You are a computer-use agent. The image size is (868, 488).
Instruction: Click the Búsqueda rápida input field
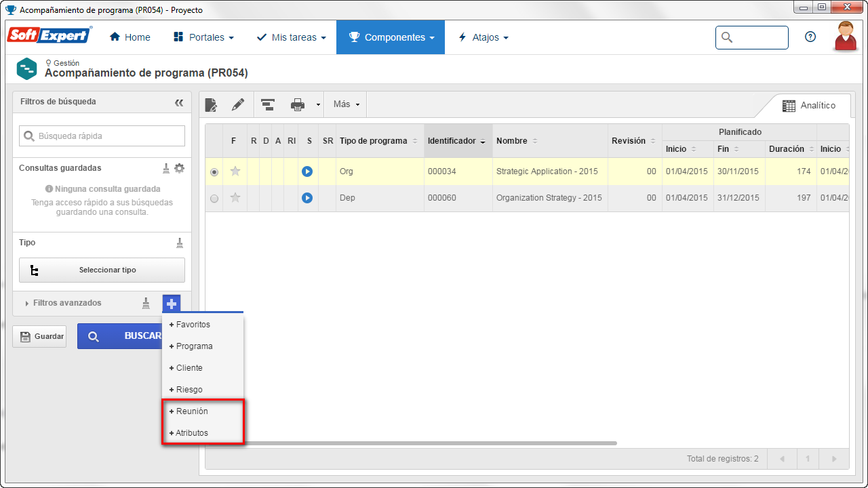102,136
